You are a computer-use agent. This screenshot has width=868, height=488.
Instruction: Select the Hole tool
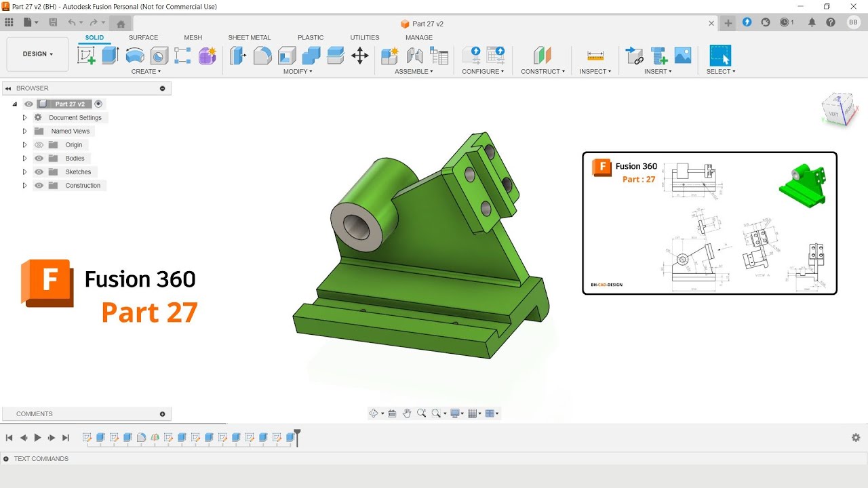(x=159, y=56)
